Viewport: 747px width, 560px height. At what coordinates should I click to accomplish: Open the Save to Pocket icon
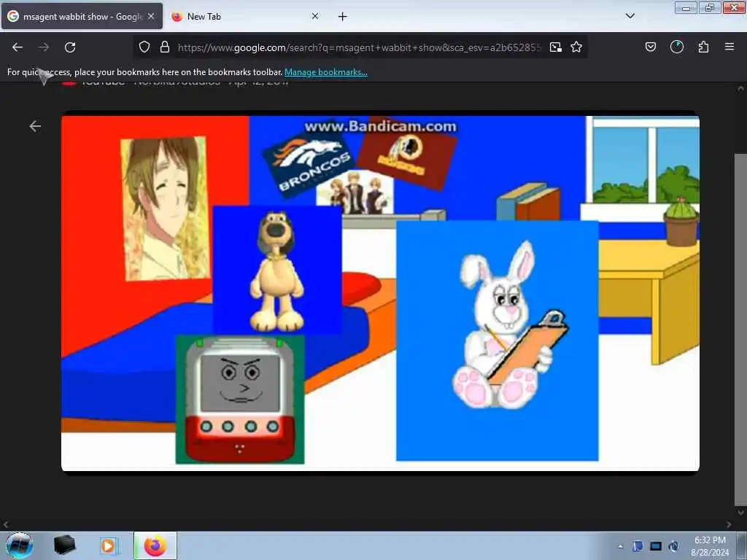click(x=651, y=47)
